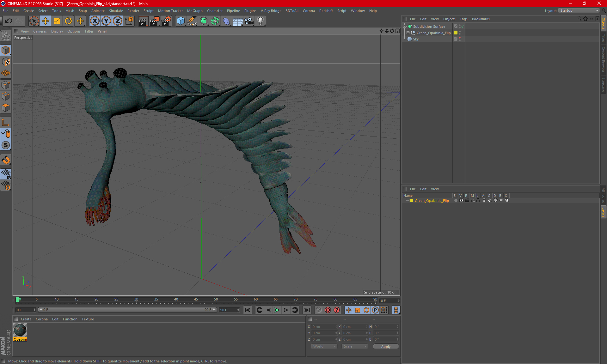This screenshot has width=607, height=364.
Task: Toggle layer View eye for Green_Opabinia_Flip
Action: pos(461,200)
